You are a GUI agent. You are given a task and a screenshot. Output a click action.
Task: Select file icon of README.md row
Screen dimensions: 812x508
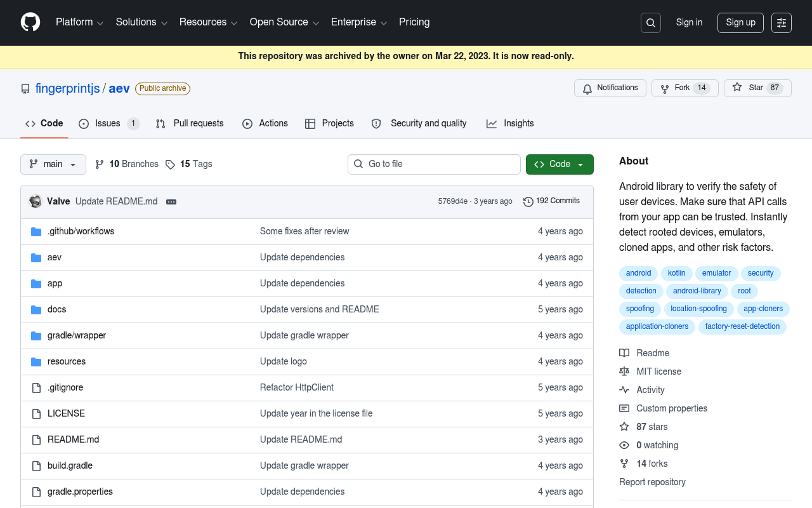(36, 440)
